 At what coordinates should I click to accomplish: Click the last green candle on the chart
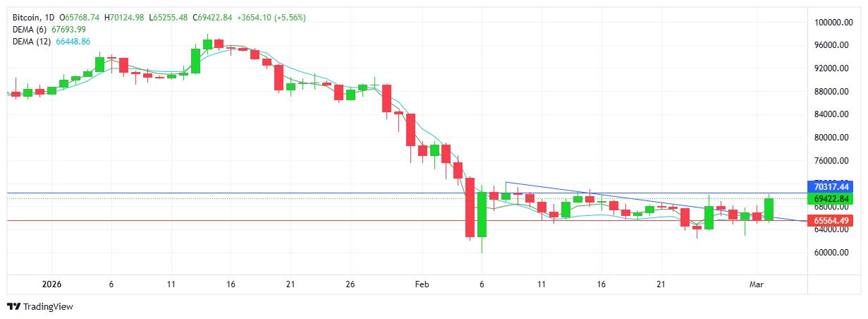click(x=769, y=209)
